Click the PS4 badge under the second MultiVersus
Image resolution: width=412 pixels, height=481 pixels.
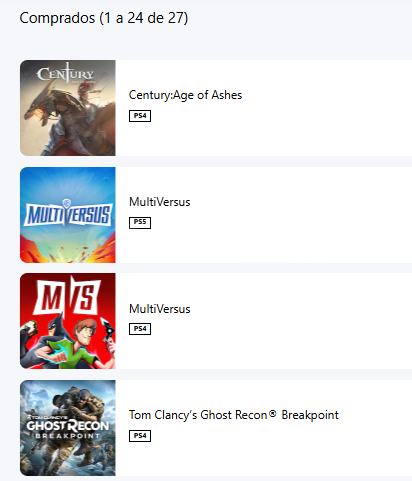point(140,329)
